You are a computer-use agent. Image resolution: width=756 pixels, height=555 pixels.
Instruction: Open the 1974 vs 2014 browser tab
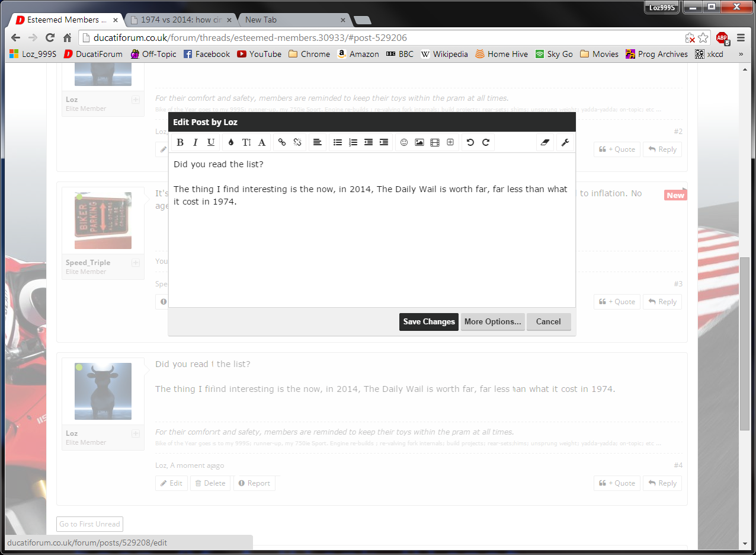tap(181, 20)
